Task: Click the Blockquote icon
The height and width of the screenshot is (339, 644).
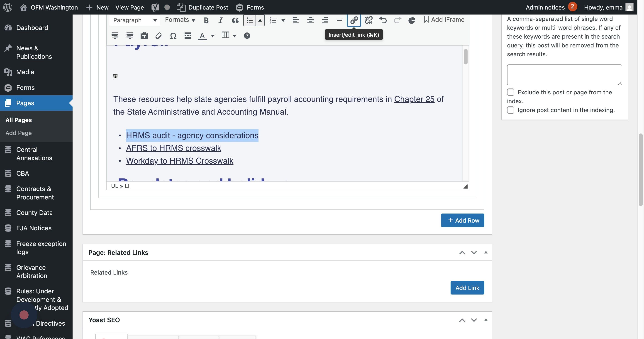Action: coord(235,20)
